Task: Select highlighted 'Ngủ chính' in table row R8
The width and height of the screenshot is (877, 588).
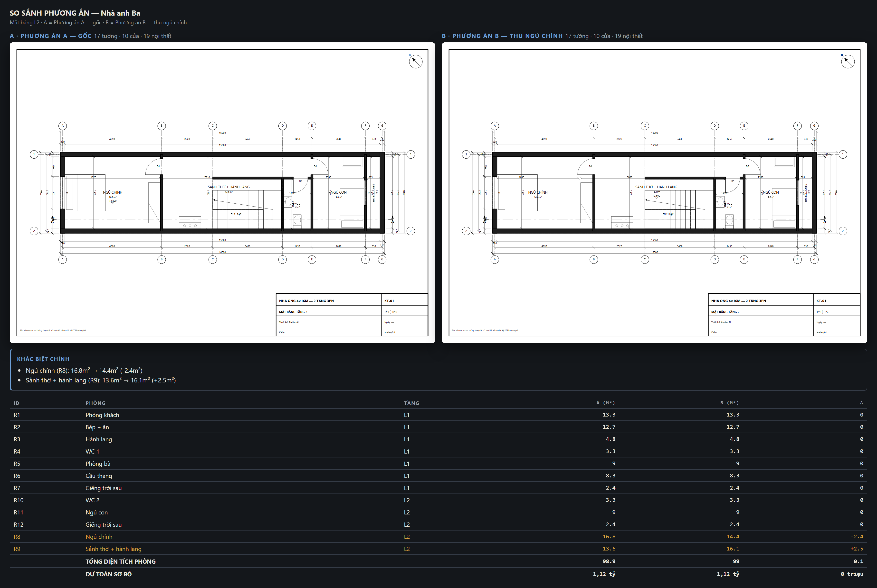Action: pyautogui.click(x=99, y=537)
